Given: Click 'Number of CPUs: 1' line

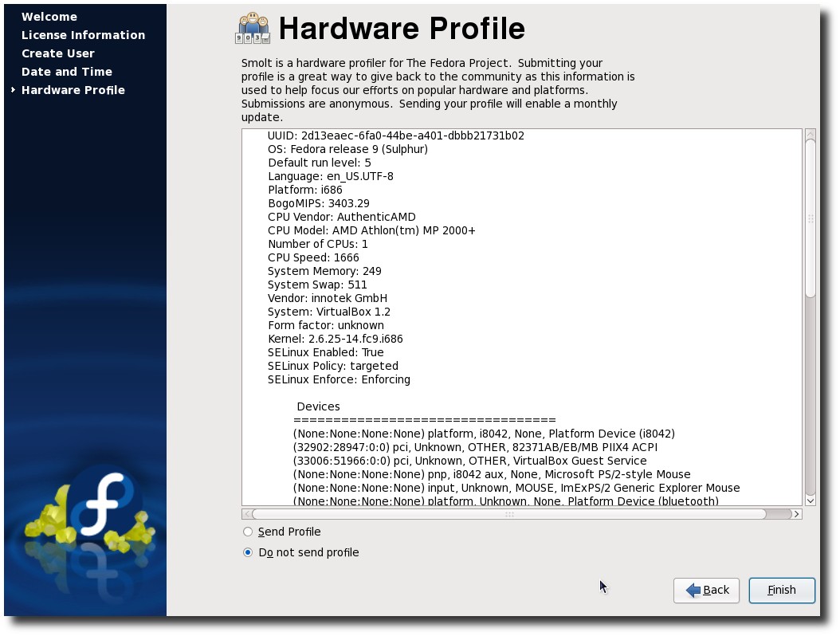Looking at the screenshot, I should coord(318,244).
